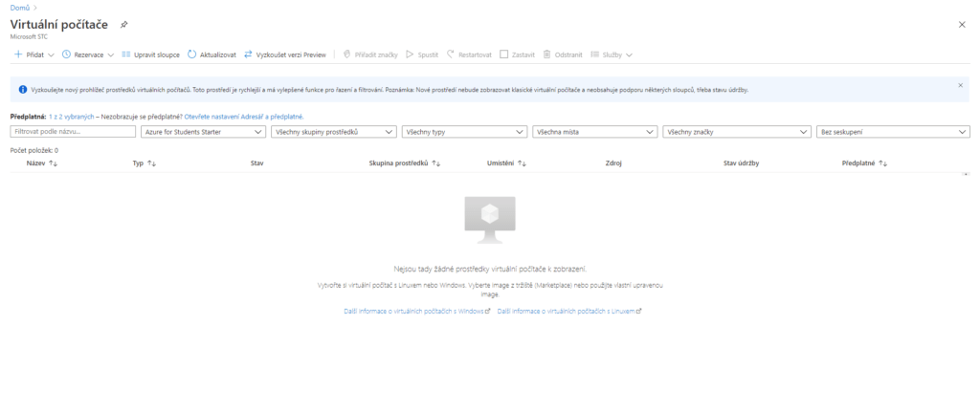Open the Bez seskupení grouping dropdown
980x412 pixels.
coord(894,132)
